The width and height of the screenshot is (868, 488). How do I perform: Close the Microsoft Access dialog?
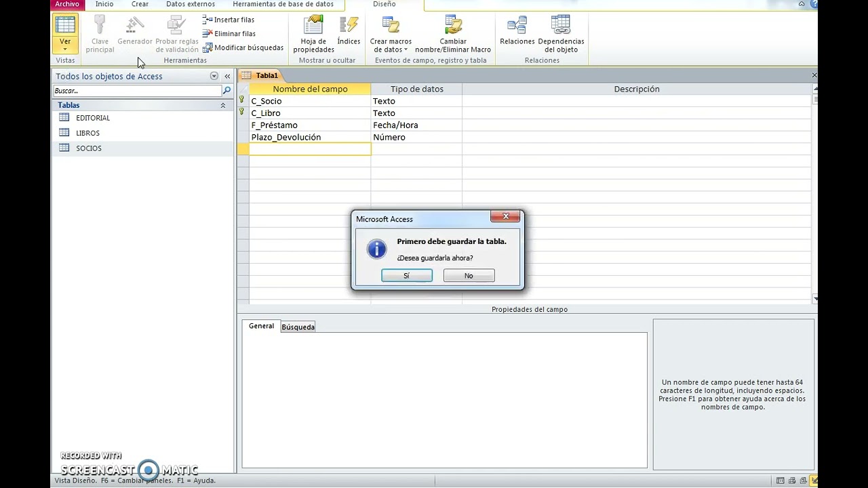pos(505,217)
